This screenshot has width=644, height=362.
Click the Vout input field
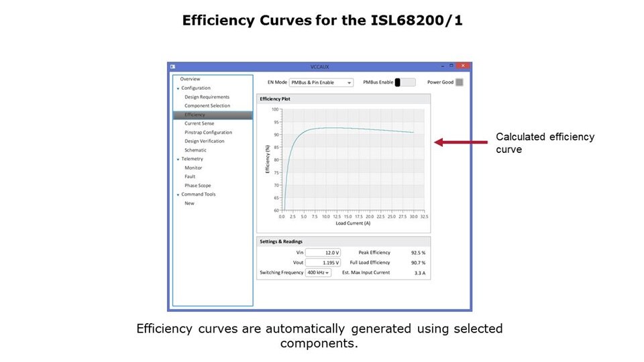coord(323,262)
